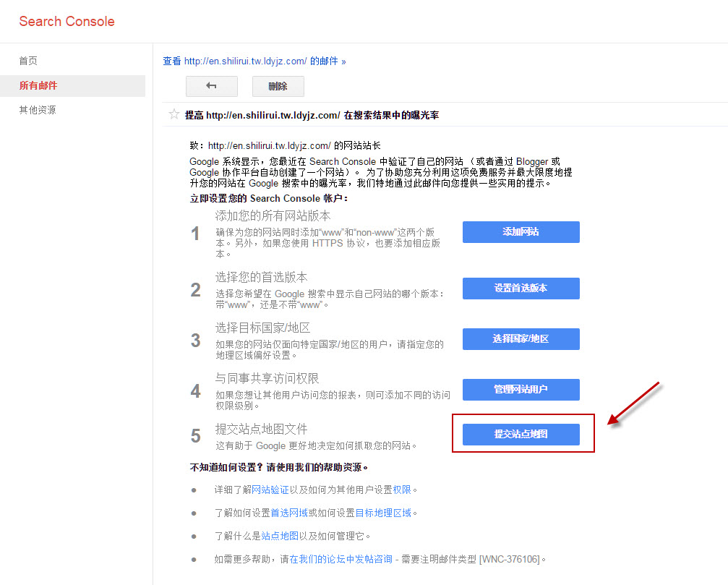Click the 首选网域 link
The height and width of the screenshot is (585, 728).
point(289,513)
